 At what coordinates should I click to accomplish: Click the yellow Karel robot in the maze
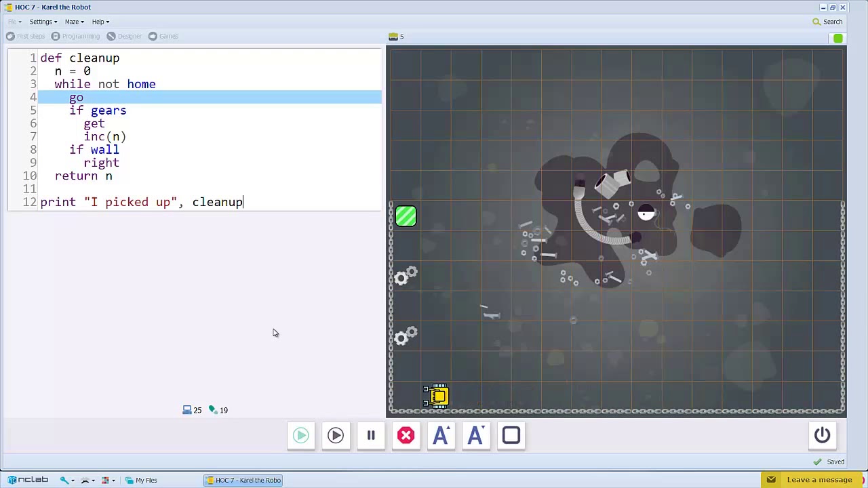pyautogui.click(x=436, y=395)
